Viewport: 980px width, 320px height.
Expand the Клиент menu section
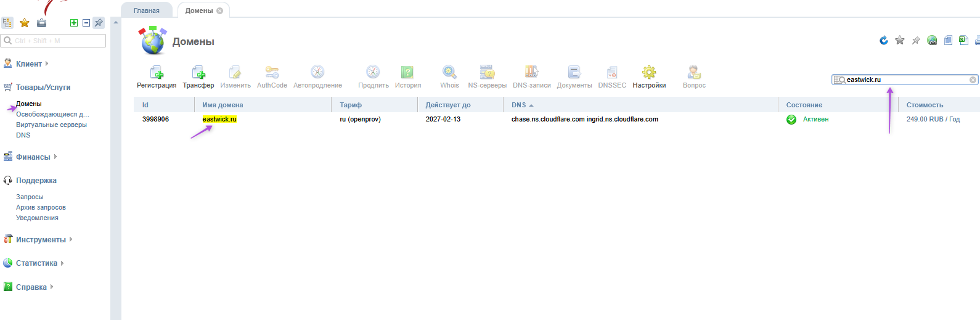pyautogui.click(x=29, y=64)
